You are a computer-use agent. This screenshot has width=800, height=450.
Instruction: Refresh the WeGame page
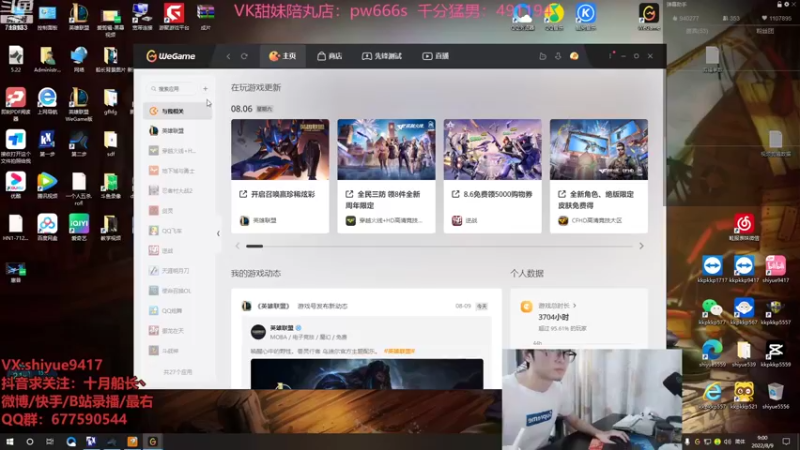244,56
